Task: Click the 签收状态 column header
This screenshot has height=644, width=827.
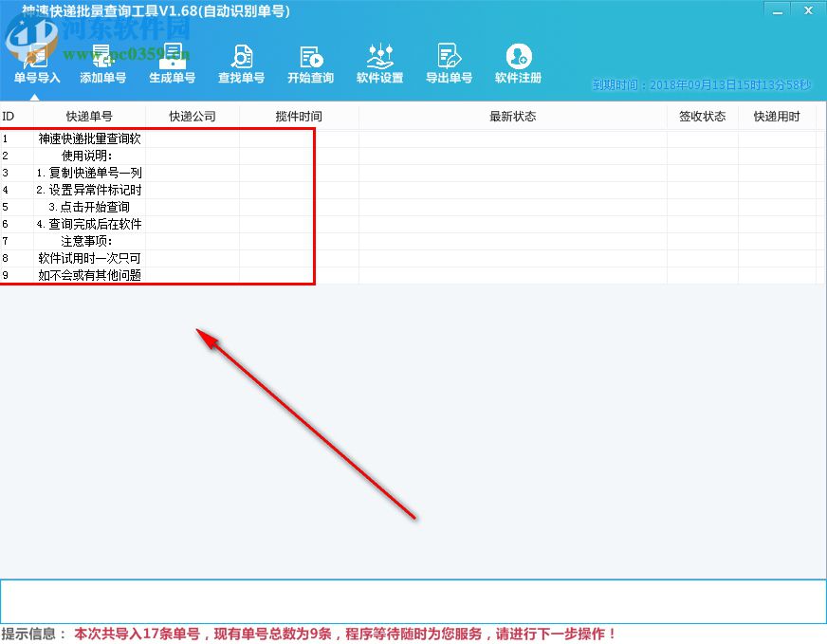Action: (x=702, y=115)
